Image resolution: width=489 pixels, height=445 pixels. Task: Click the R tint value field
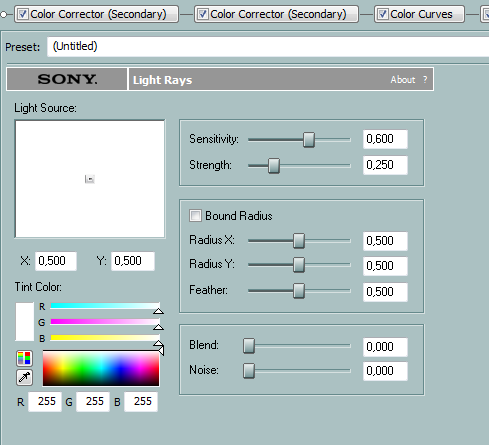tap(45, 402)
